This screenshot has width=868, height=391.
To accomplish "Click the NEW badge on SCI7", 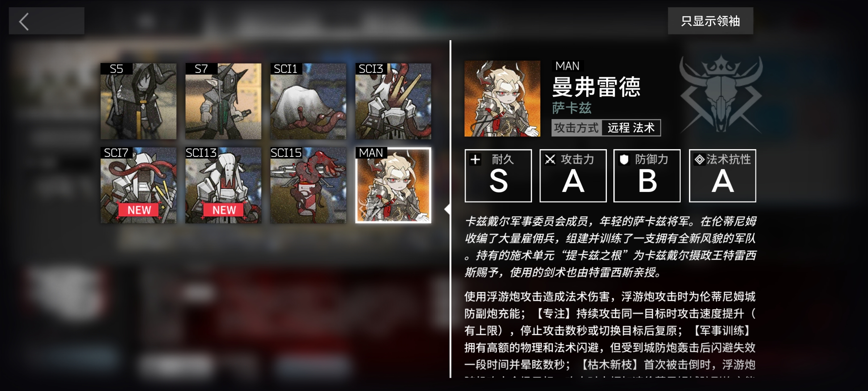I will point(139,210).
